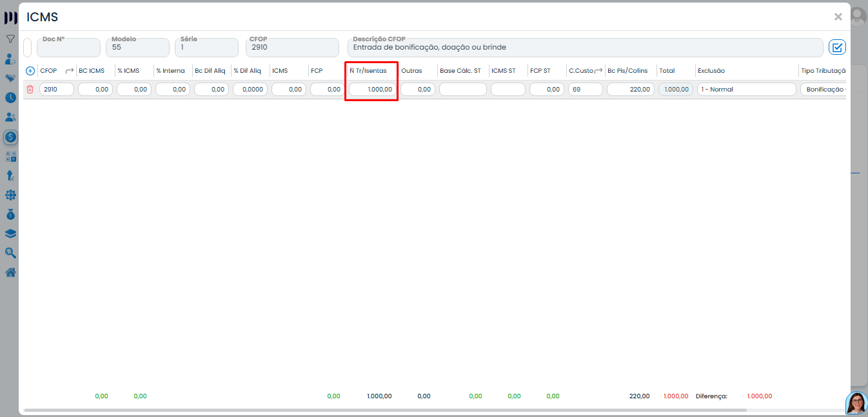This screenshot has width=868, height=417.
Task: Click the Bc Pis/Cofins field showing 220,00
Action: click(x=630, y=90)
